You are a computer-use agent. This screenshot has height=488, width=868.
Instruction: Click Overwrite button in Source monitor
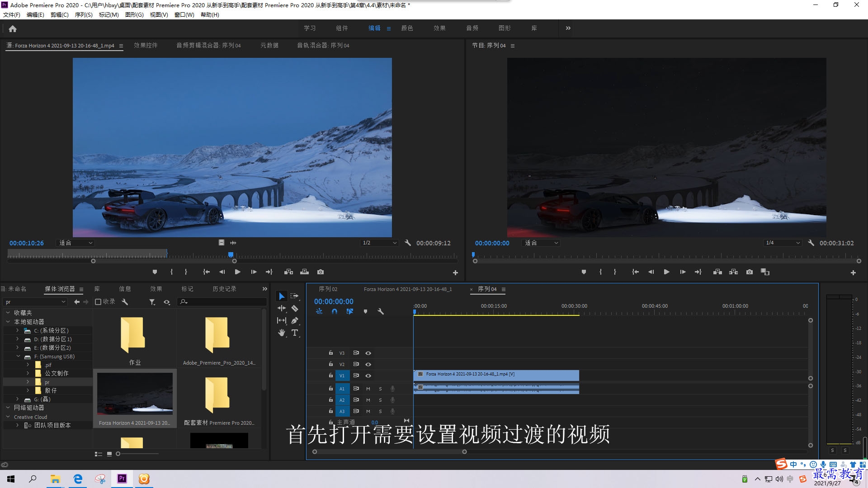[304, 272]
